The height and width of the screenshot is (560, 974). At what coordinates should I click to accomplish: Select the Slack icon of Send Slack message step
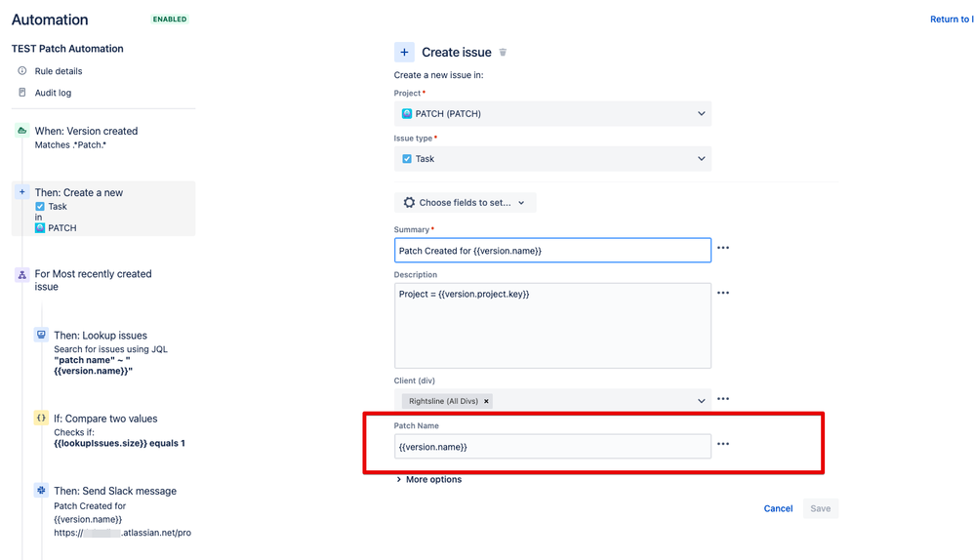[x=41, y=490]
